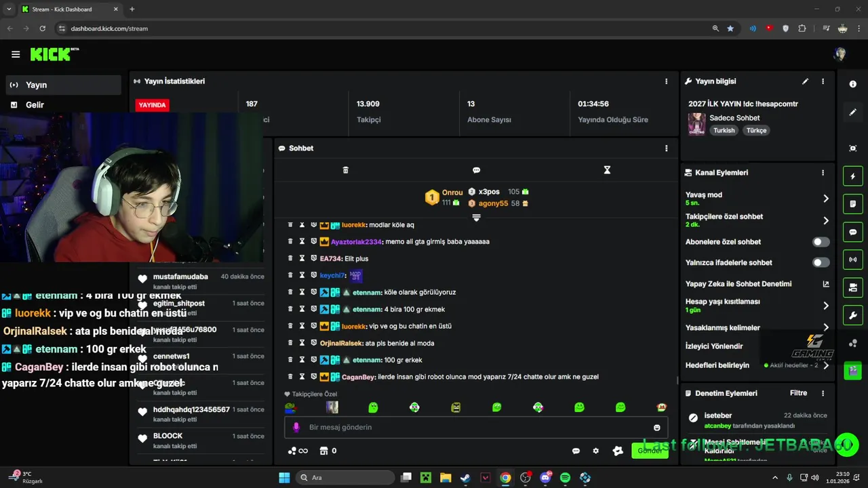Select Yayın in the sidebar
Viewport: 868px width, 488px height.
(x=63, y=85)
